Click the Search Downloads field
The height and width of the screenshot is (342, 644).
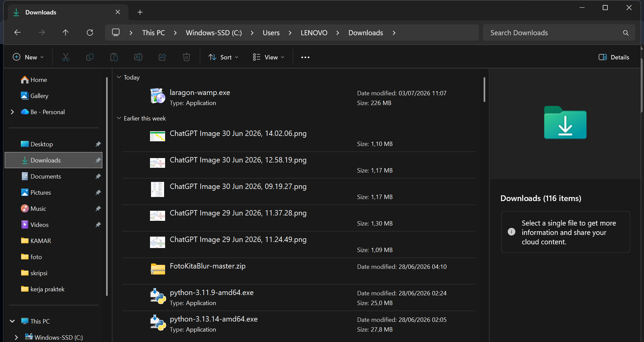pos(559,33)
